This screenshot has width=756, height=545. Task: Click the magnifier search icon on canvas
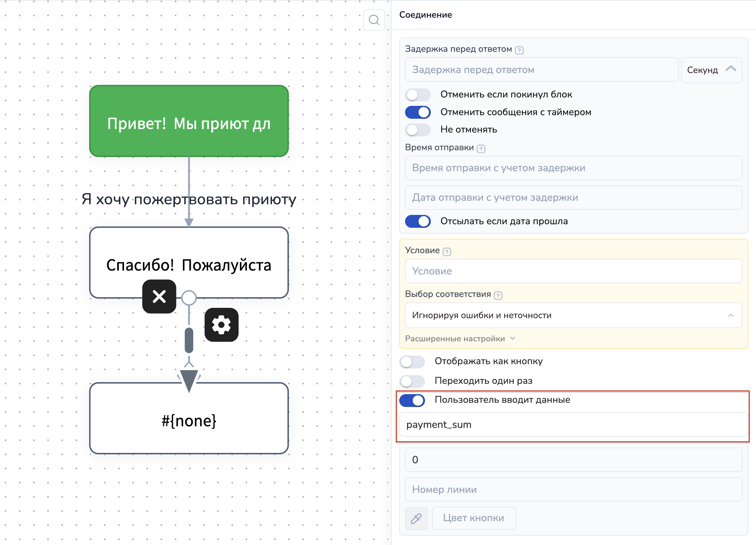pyautogui.click(x=374, y=20)
